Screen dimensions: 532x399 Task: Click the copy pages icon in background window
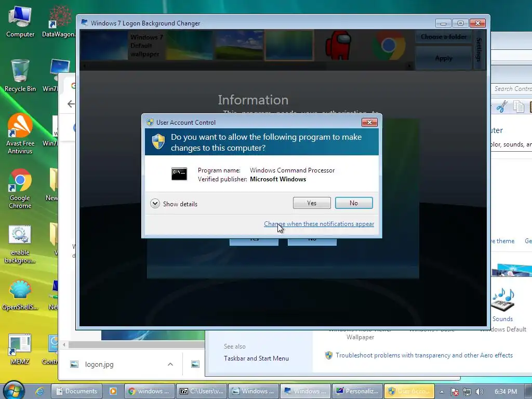pos(518,107)
